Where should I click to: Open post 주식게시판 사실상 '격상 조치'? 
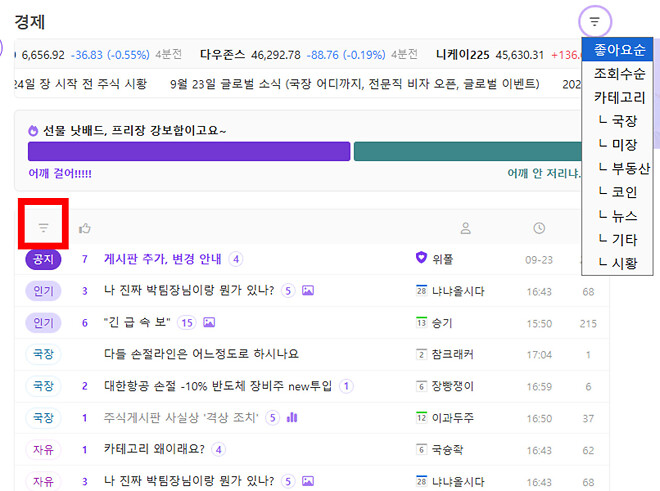[x=181, y=417]
